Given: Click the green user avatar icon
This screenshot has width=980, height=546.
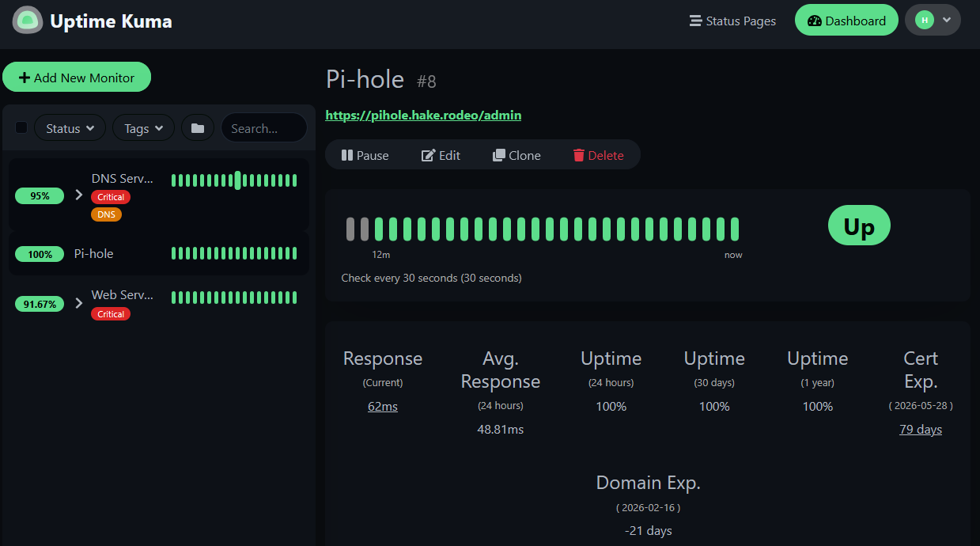Looking at the screenshot, I should (x=924, y=19).
